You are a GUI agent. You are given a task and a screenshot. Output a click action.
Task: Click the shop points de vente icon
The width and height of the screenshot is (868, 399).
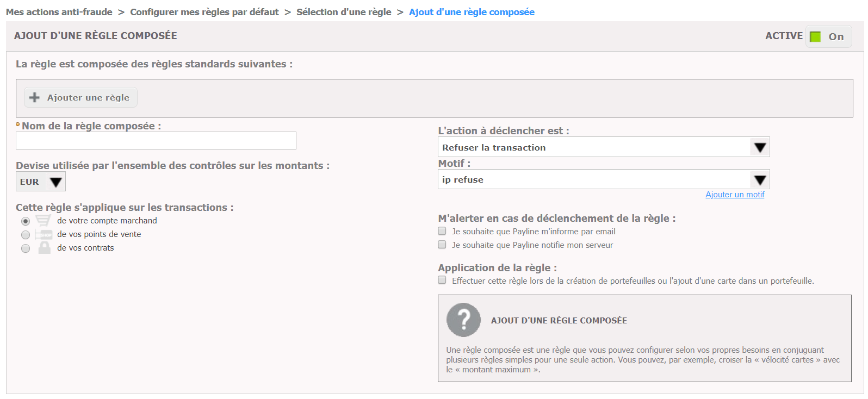point(44,234)
